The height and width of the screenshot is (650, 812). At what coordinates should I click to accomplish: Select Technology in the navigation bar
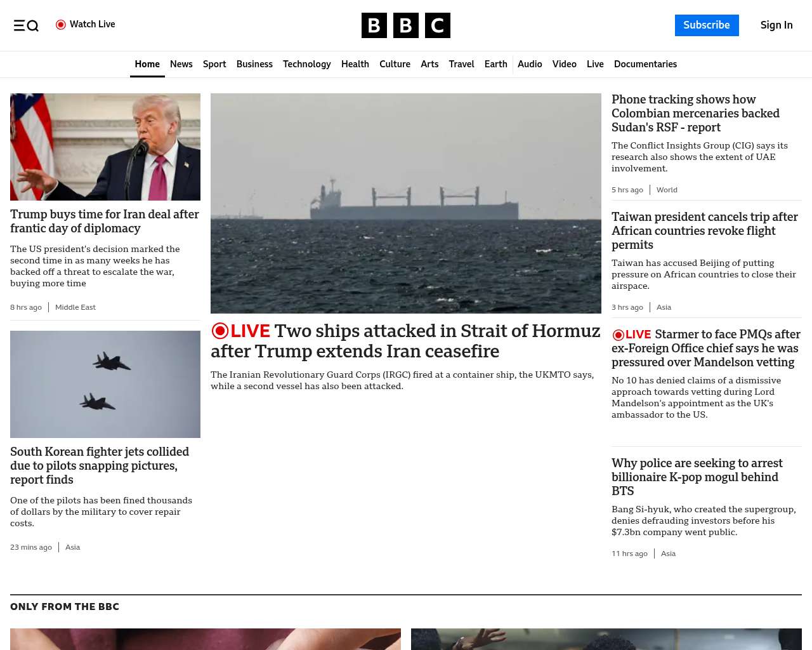(x=306, y=64)
